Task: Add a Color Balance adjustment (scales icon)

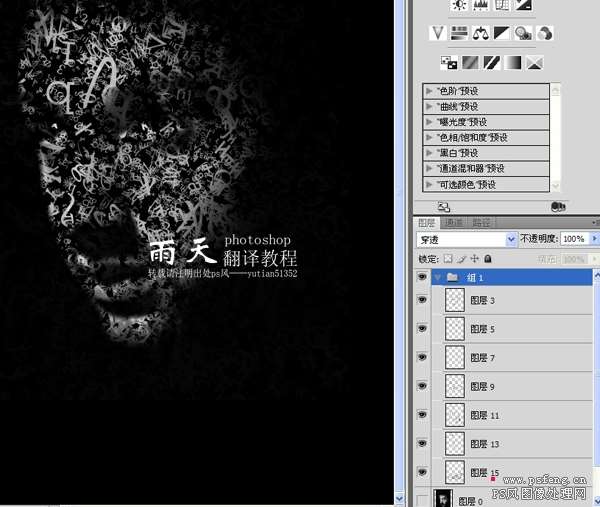Action: click(481, 33)
